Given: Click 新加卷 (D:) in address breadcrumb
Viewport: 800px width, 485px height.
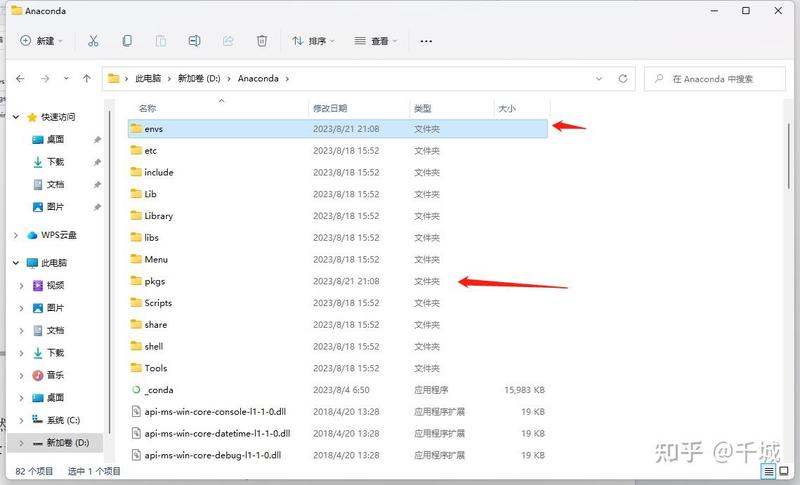Looking at the screenshot, I should (x=199, y=79).
